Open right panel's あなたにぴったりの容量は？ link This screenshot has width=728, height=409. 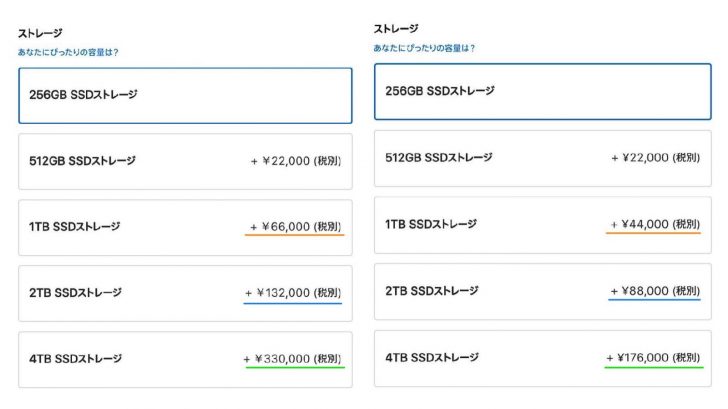pos(424,48)
